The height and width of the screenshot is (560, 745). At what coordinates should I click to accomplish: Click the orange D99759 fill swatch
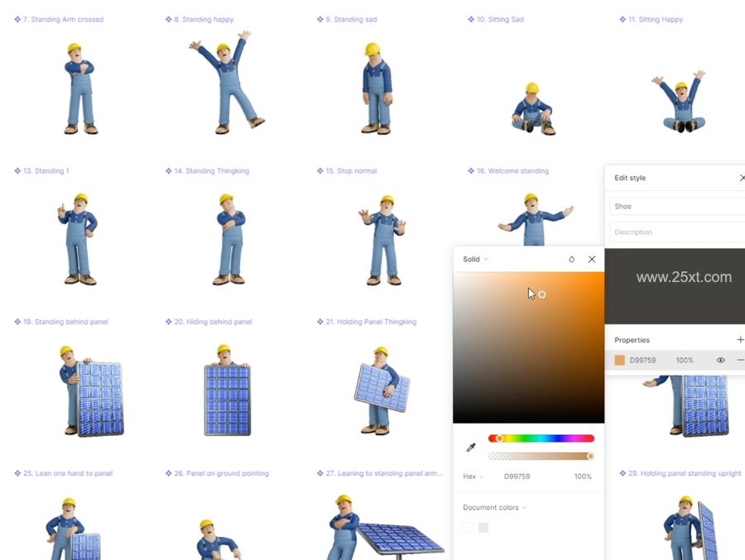point(619,361)
